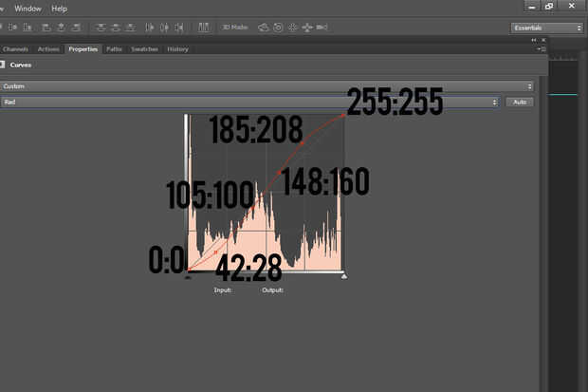The width and height of the screenshot is (588, 392).
Task: Select the 3D Rotate mode icon
Action: pyautogui.click(x=264, y=28)
